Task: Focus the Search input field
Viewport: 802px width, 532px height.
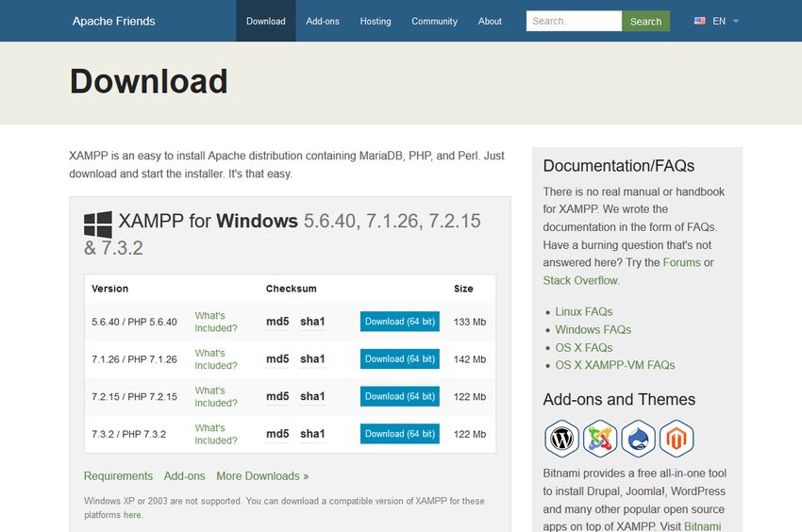Action: (574, 21)
